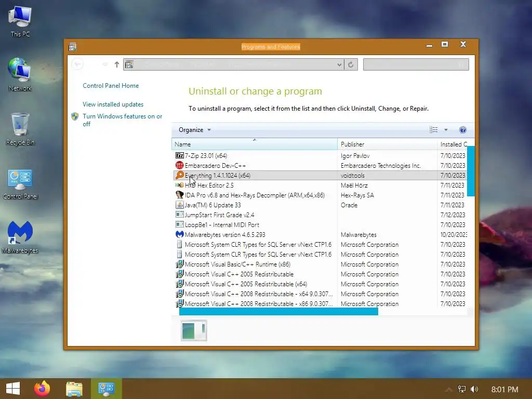Expand the address bar history dropdown
This screenshot has width=532, height=399.
[x=339, y=64]
